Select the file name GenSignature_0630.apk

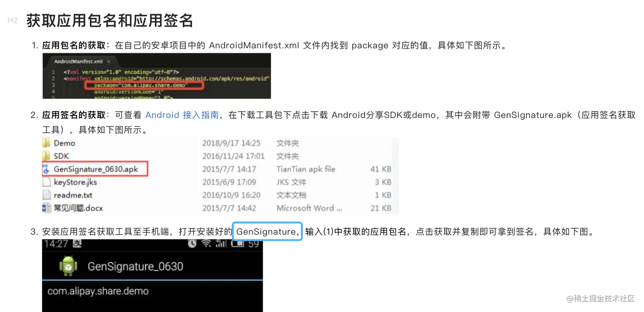click(96, 169)
